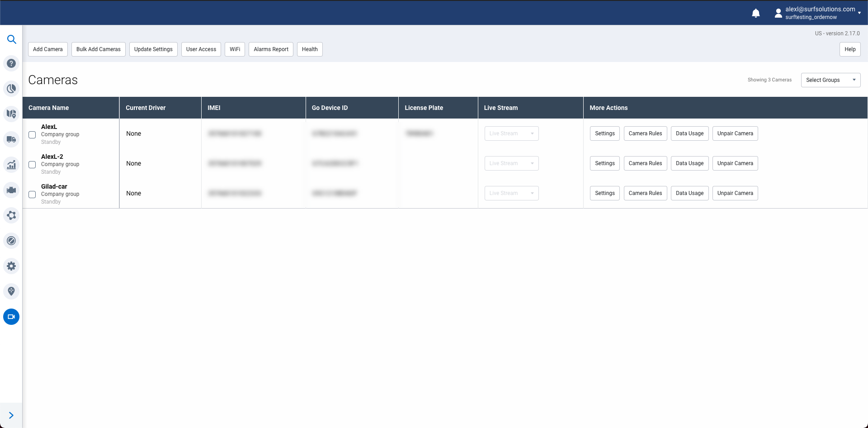Expand the sidebar with bottom chevron arrow
Viewport: 868px width, 428px height.
click(x=11, y=415)
